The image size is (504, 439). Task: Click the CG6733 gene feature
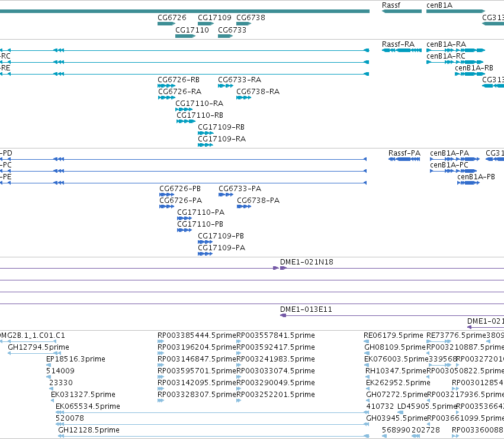(x=225, y=36)
